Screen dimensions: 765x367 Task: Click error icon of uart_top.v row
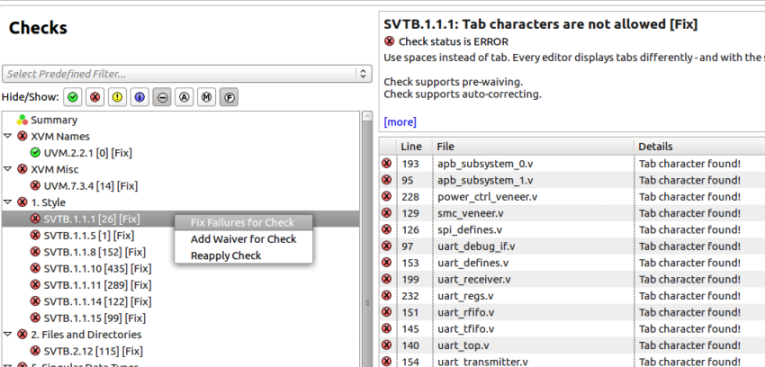[386, 345]
